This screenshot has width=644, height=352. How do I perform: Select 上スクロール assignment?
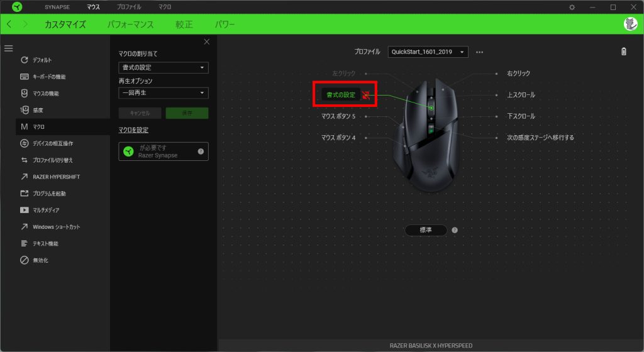(521, 95)
